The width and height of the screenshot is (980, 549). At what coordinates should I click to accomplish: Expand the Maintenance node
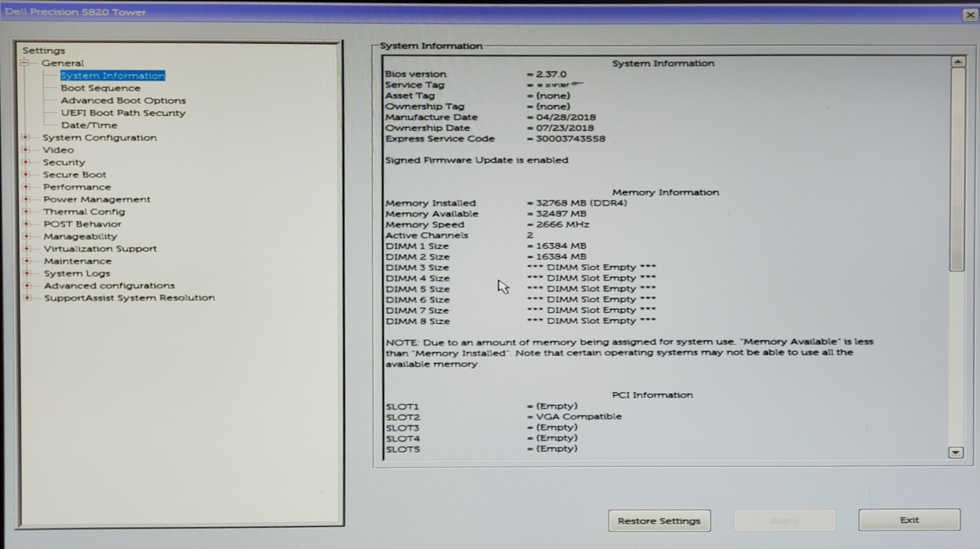[x=26, y=261]
